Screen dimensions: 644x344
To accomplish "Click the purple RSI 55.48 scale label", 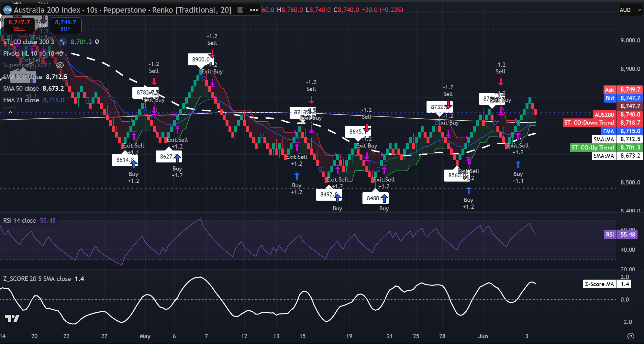I will [621, 234].
